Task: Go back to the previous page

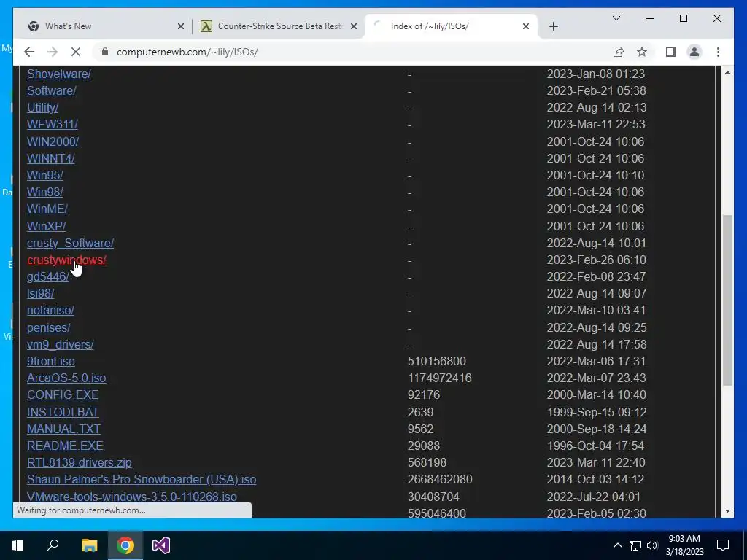Action: (x=29, y=52)
